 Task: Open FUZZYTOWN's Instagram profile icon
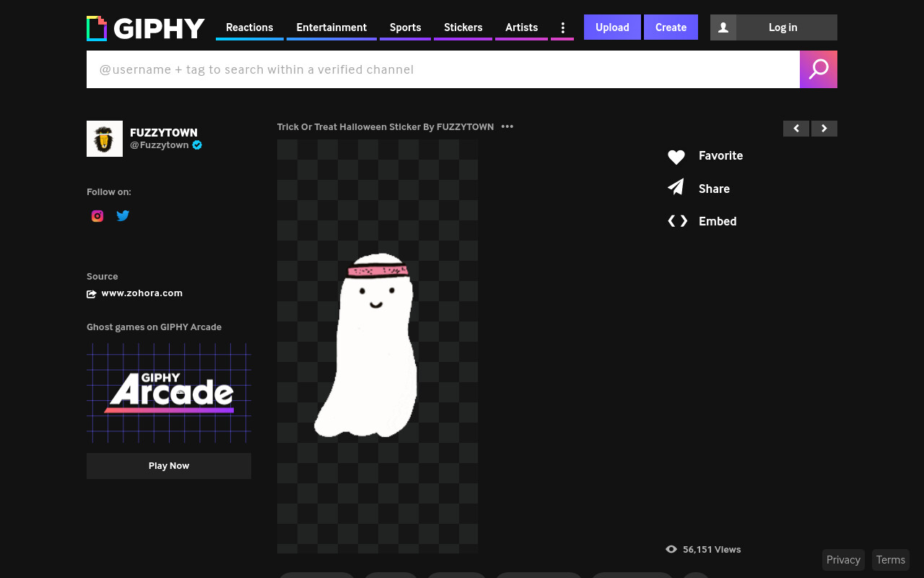coord(97,216)
